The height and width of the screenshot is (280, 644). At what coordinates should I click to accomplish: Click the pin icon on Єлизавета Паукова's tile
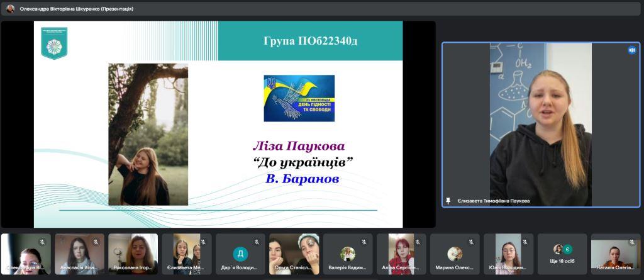tap(448, 201)
